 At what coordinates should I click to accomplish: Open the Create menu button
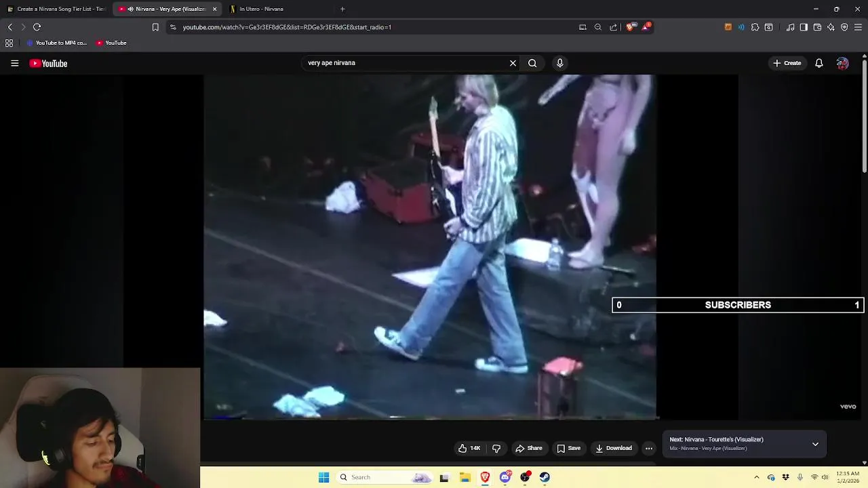[x=787, y=63]
